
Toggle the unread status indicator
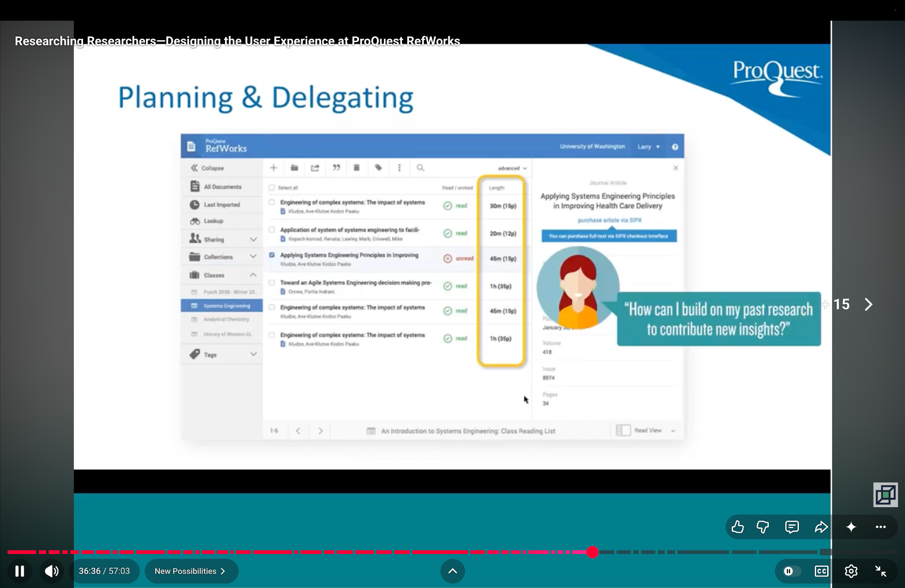coord(458,258)
